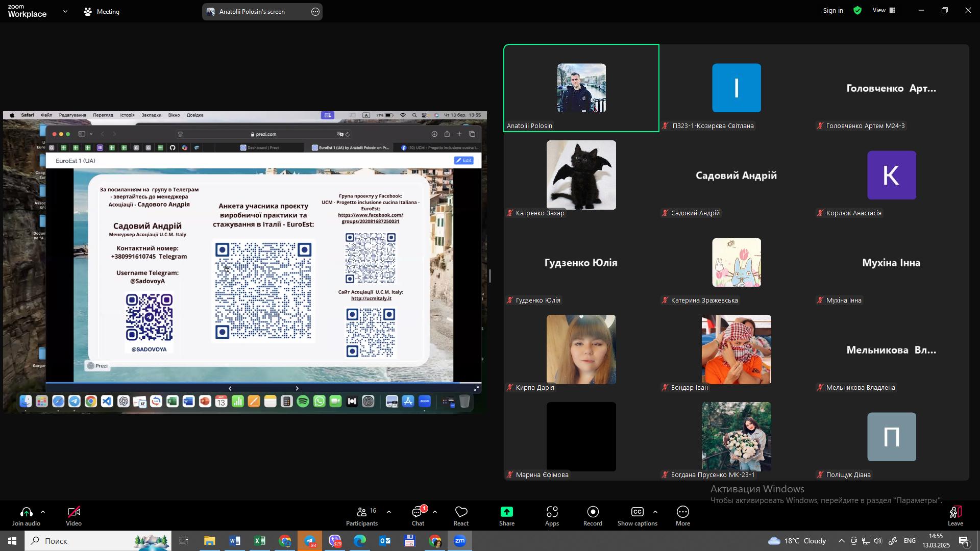This screenshot has height=551, width=980.
Task: Open the Windows Start menu
Action: (x=12, y=541)
